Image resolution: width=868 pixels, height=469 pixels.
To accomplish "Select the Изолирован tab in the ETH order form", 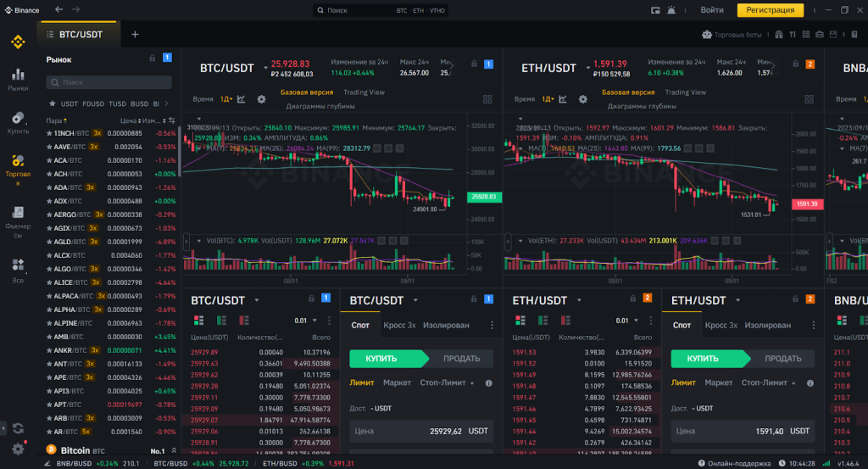I will [x=767, y=325].
